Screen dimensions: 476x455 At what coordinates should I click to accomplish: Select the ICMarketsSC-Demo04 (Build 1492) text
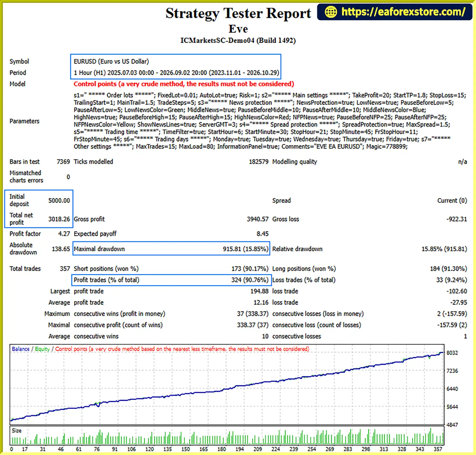238,40
